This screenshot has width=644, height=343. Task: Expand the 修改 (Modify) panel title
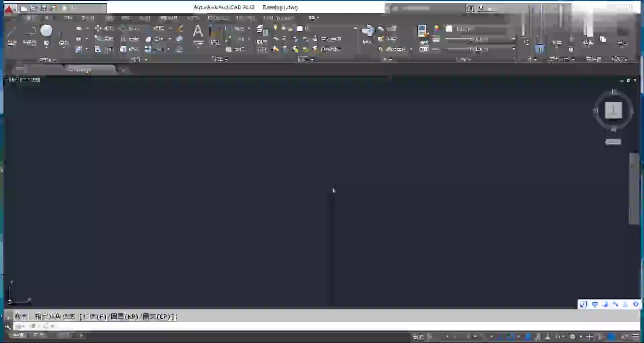pyautogui.click(x=139, y=59)
